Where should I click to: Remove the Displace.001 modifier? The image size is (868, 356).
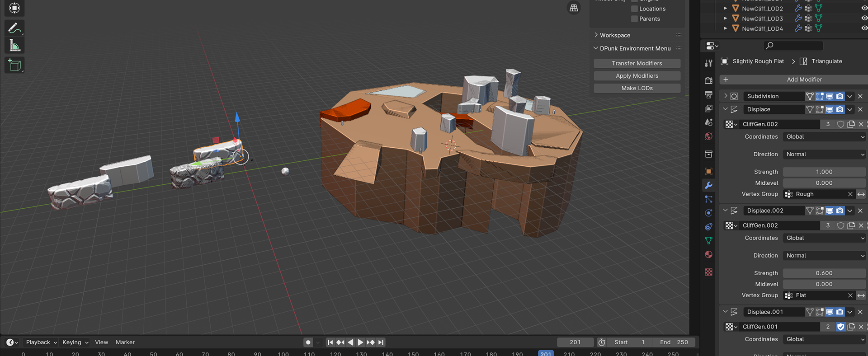[x=860, y=312]
